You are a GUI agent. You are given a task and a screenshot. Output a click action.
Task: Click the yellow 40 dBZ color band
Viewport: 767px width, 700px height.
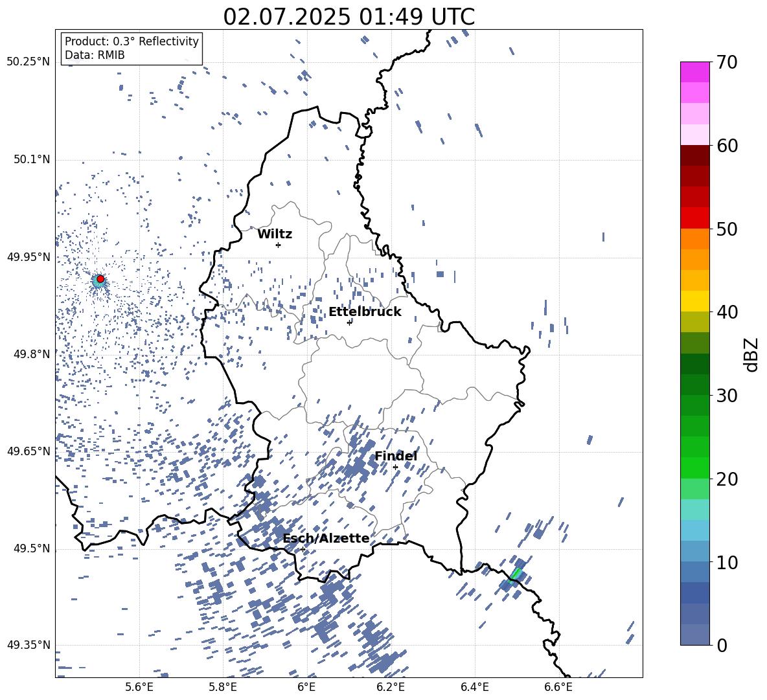[694, 301]
